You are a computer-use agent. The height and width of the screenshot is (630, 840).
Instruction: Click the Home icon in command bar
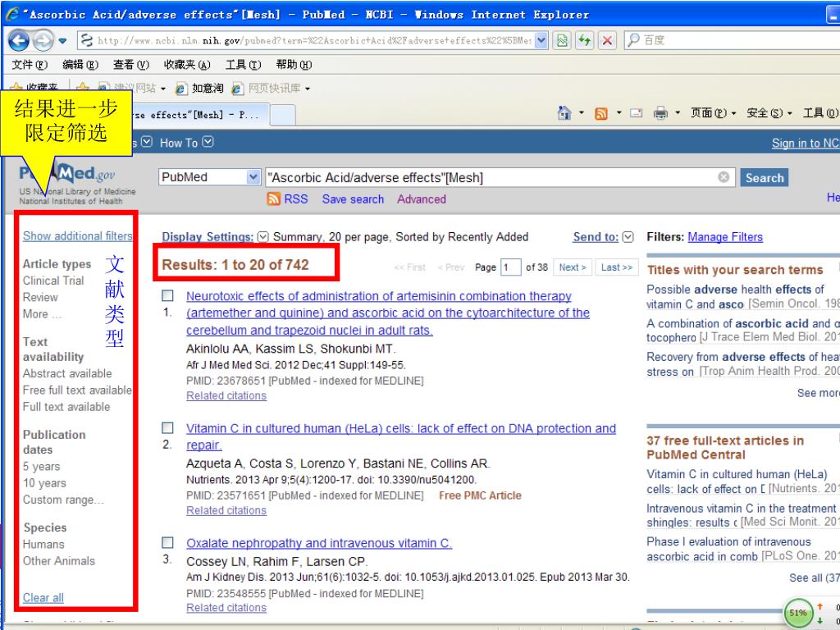(x=564, y=113)
